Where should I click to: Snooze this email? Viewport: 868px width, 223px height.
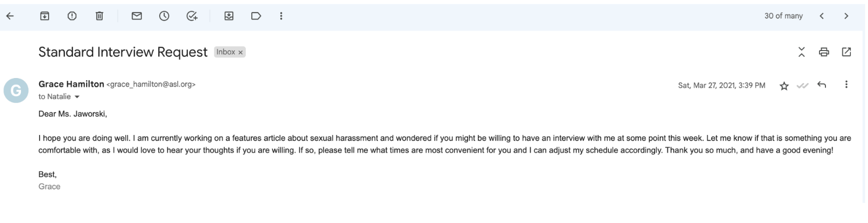click(x=164, y=16)
